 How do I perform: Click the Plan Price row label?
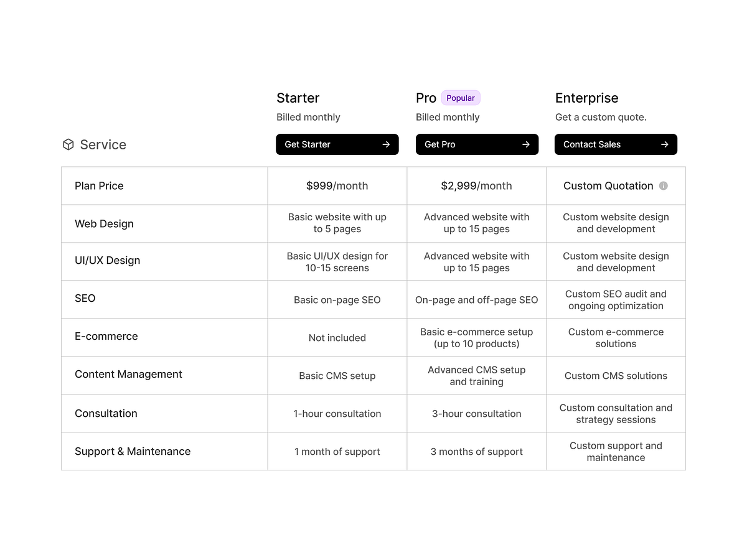(99, 185)
